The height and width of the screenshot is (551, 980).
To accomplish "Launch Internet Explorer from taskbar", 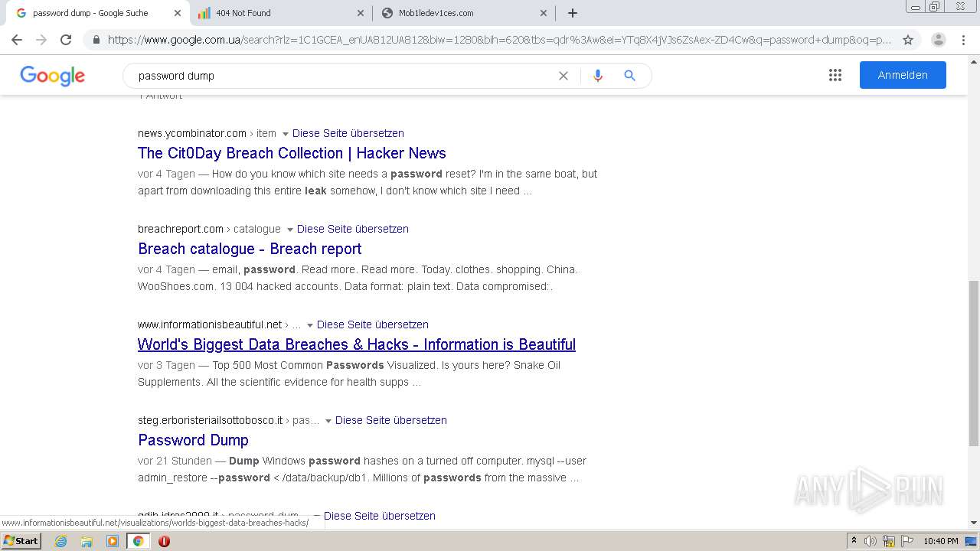I will 60,541.
